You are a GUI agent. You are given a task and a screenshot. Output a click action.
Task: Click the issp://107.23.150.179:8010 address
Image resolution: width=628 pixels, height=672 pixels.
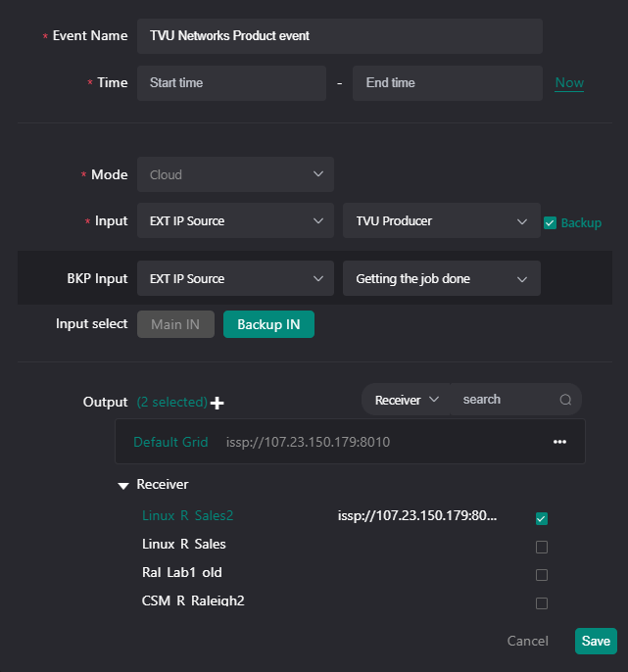pyautogui.click(x=309, y=442)
